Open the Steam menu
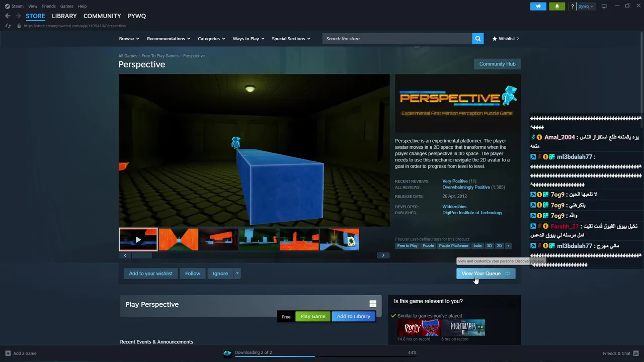Viewport: 644px width, 362px height. tap(18, 6)
